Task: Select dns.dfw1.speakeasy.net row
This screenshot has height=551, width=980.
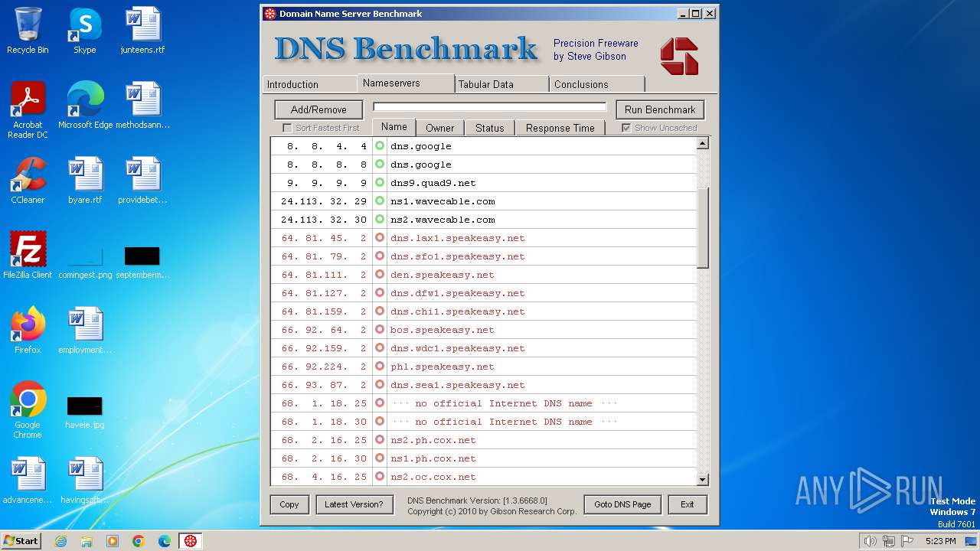Action: (x=484, y=293)
